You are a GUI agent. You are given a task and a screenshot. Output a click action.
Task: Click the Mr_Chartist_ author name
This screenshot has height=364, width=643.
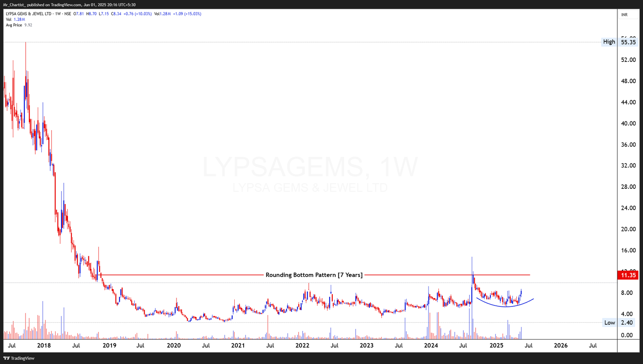[x=15, y=5]
